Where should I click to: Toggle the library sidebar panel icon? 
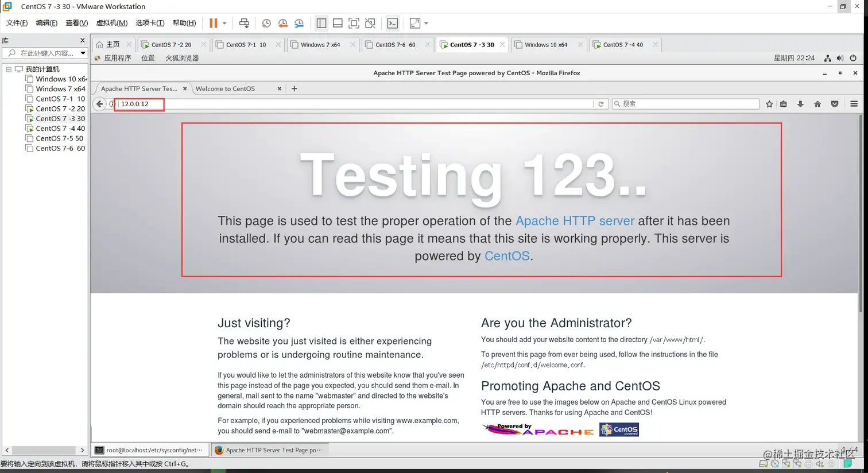point(321,23)
